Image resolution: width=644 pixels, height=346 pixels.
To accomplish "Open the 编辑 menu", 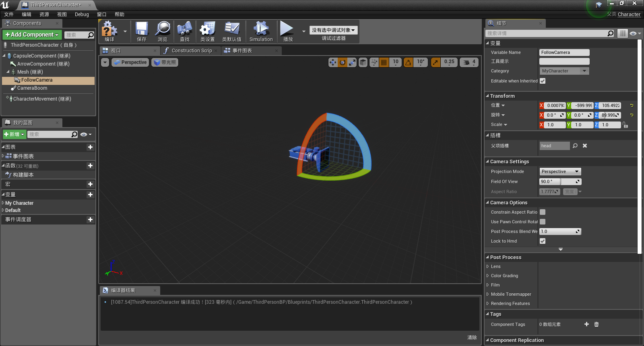I will [x=27, y=14].
